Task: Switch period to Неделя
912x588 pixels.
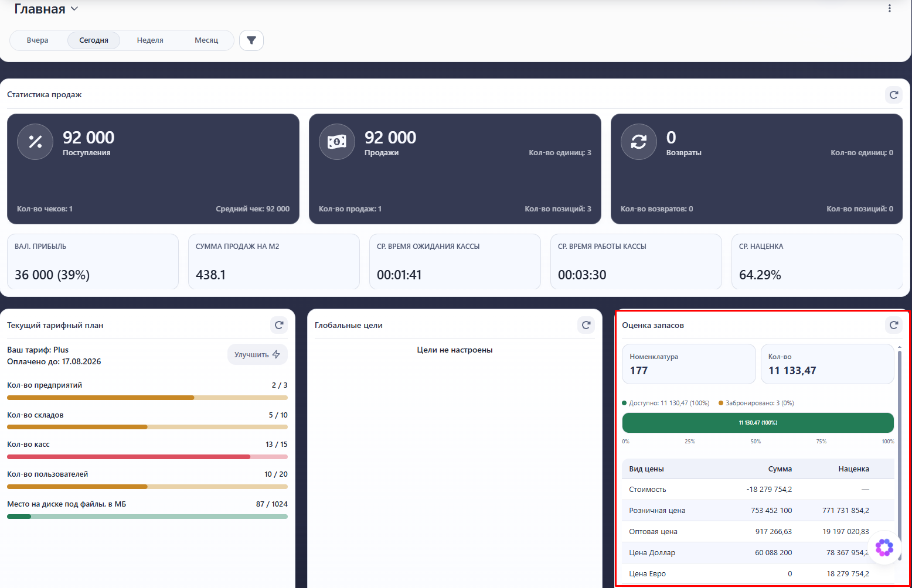Action: click(150, 40)
